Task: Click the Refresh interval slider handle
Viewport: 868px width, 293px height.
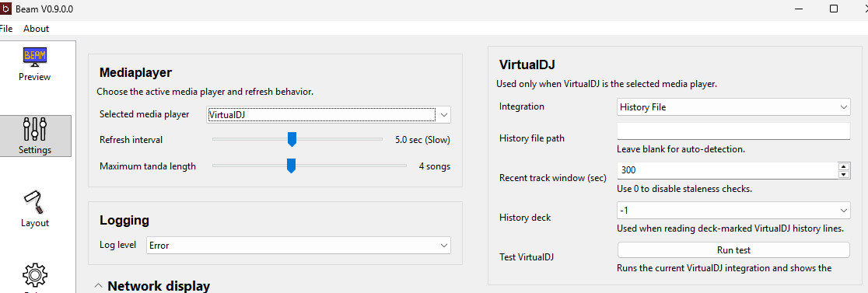Action: coord(292,139)
